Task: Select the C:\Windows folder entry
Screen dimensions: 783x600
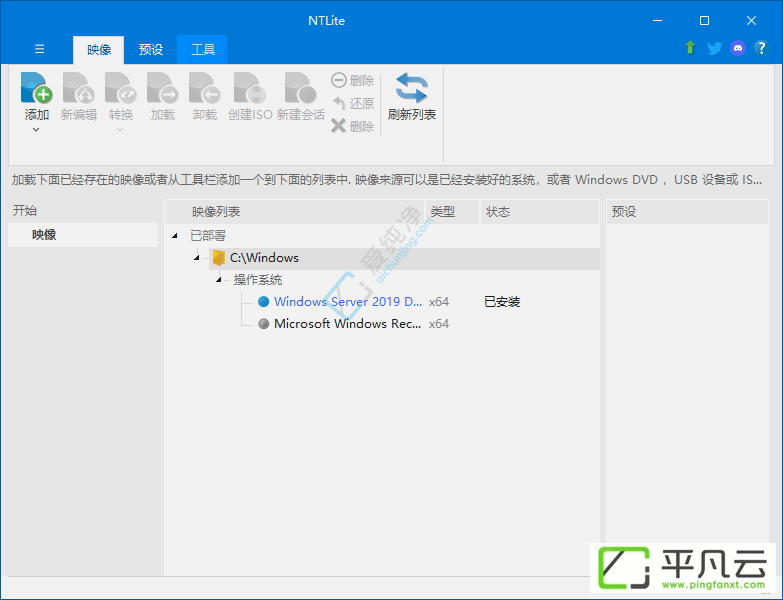Action: [x=404, y=258]
